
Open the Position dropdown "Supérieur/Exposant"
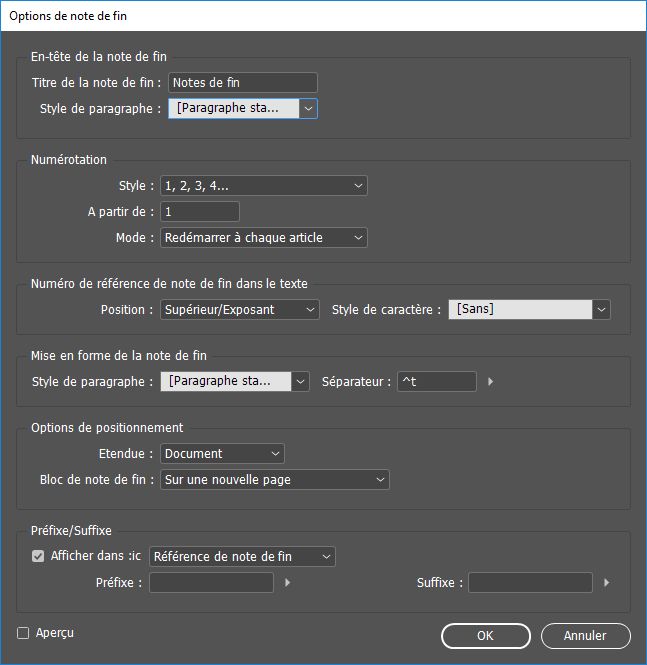240,310
